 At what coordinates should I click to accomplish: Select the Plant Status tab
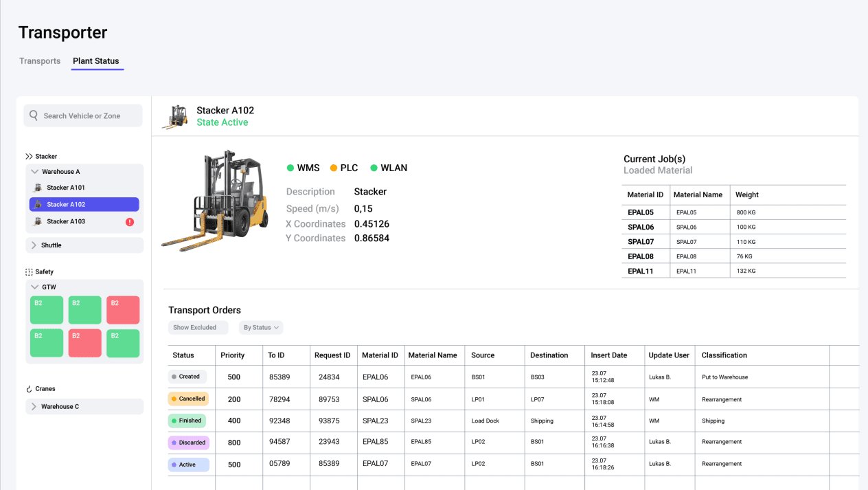(96, 61)
